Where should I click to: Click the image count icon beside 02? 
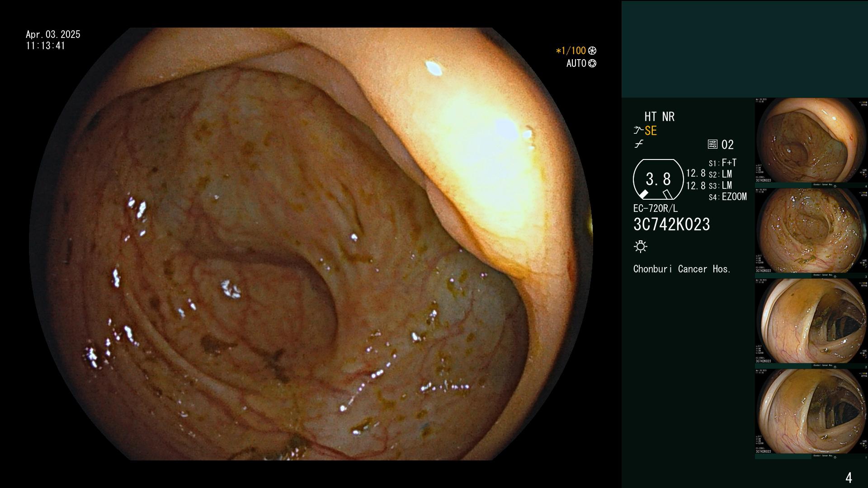coord(712,145)
